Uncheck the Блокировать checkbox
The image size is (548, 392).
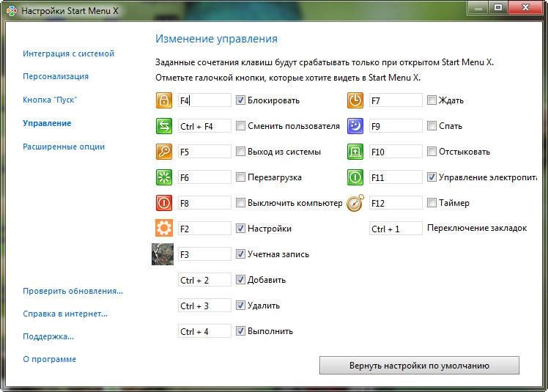pos(240,100)
